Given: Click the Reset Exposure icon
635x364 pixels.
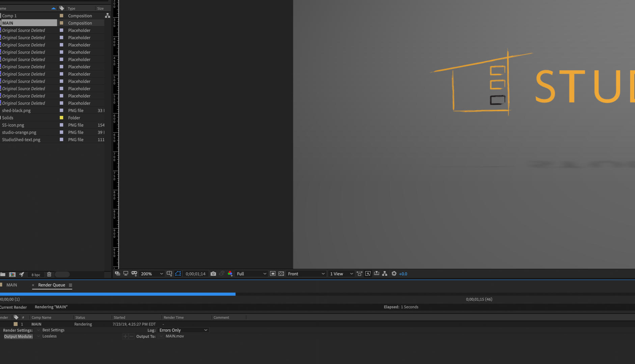Looking at the screenshot, I should (394, 274).
